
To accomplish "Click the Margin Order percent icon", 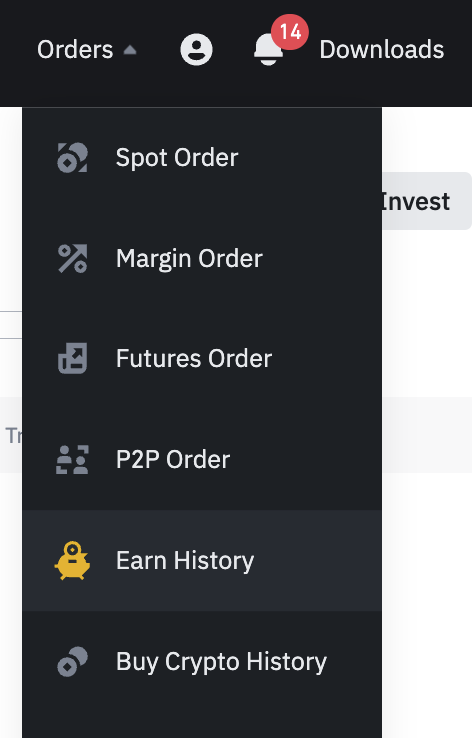I will (72, 258).
